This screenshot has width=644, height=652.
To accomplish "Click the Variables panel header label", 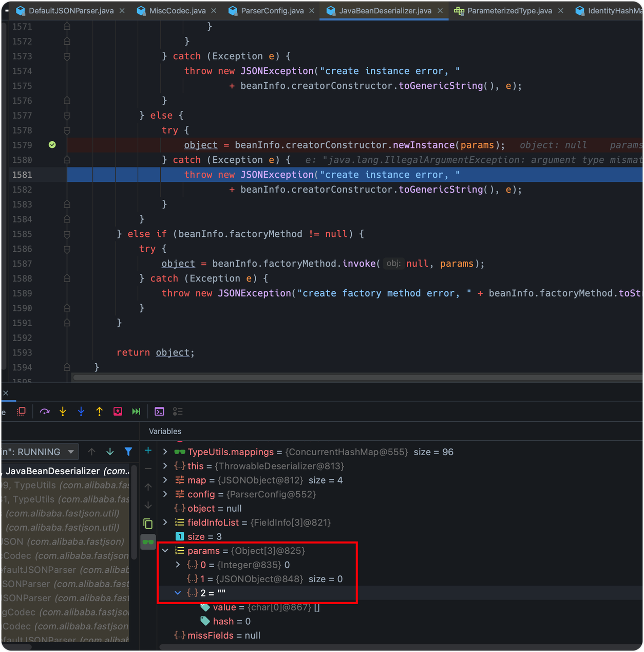I will pos(165,432).
